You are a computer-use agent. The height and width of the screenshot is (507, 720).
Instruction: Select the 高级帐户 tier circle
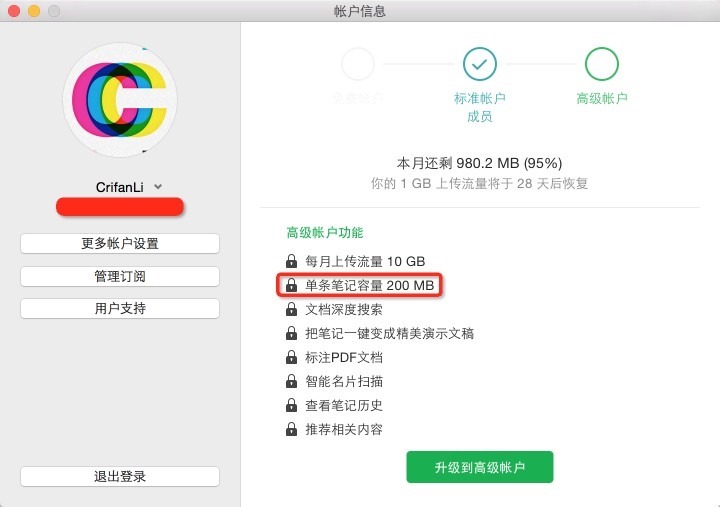click(602, 64)
